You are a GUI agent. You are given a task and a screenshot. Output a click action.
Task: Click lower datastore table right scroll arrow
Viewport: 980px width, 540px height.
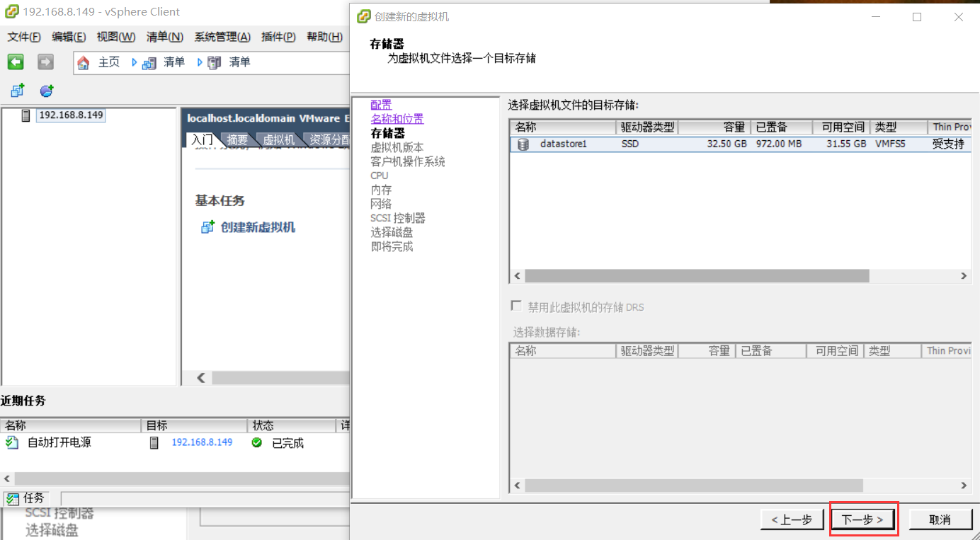964,486
